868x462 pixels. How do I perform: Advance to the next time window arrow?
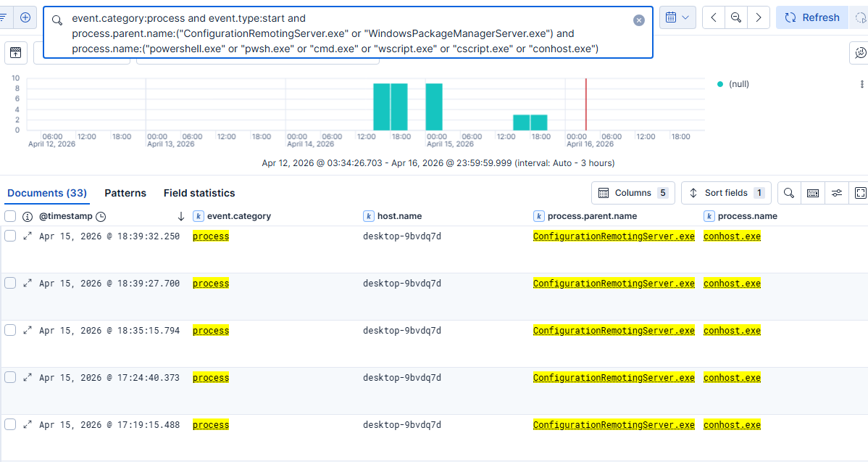[x=759, y=17]
